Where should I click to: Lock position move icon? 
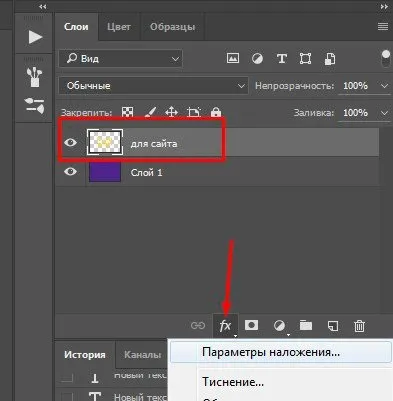pyautogui.click(x=171, y=112)
